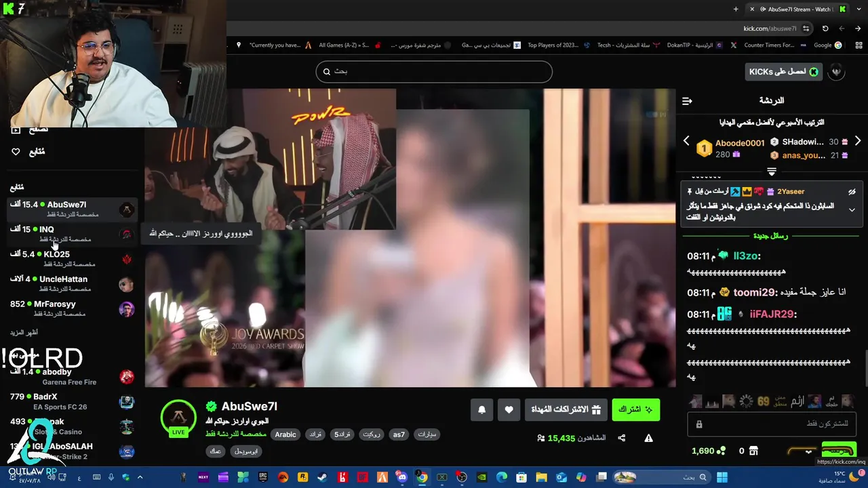Toggle the heart follow button for AbuSwe7l
The height and width of the screenshot is (488, 868).
coord(509,409)
